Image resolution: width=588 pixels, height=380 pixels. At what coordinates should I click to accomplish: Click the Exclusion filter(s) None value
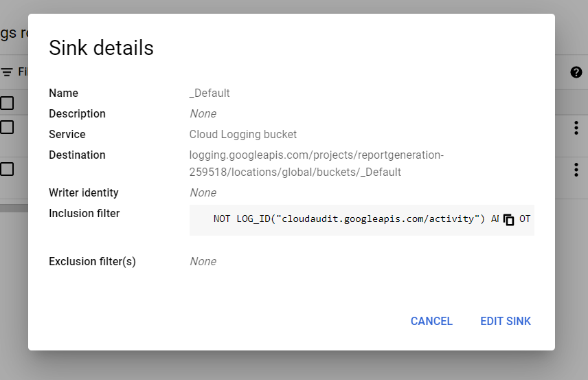coord(203,262)
